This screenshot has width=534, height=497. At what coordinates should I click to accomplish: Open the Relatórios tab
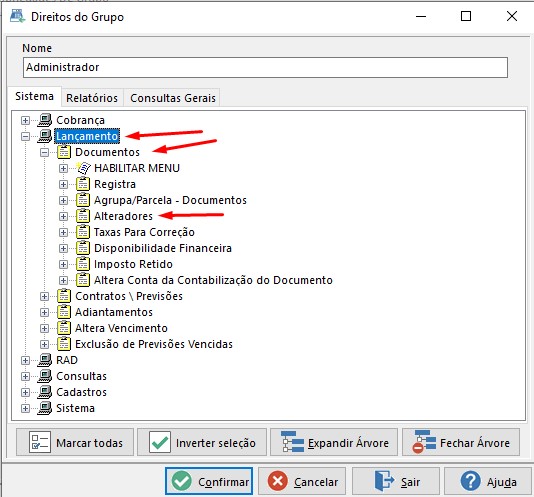tap(92, 98)
